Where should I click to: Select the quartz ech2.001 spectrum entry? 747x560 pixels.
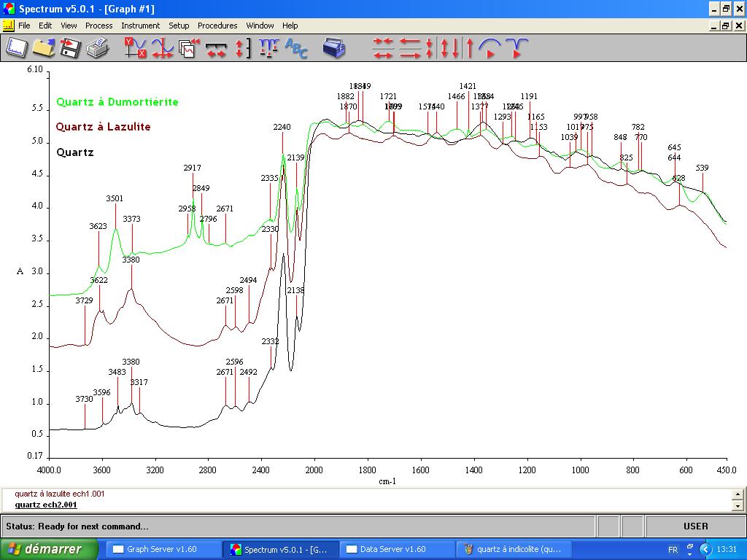pyautogui.click(x=46, y=505)
